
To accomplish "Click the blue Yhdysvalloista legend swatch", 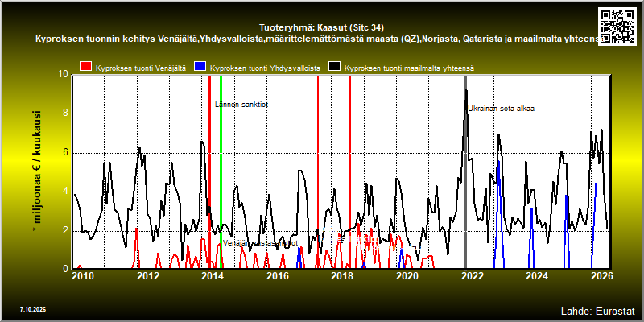I will coord(200,68).
